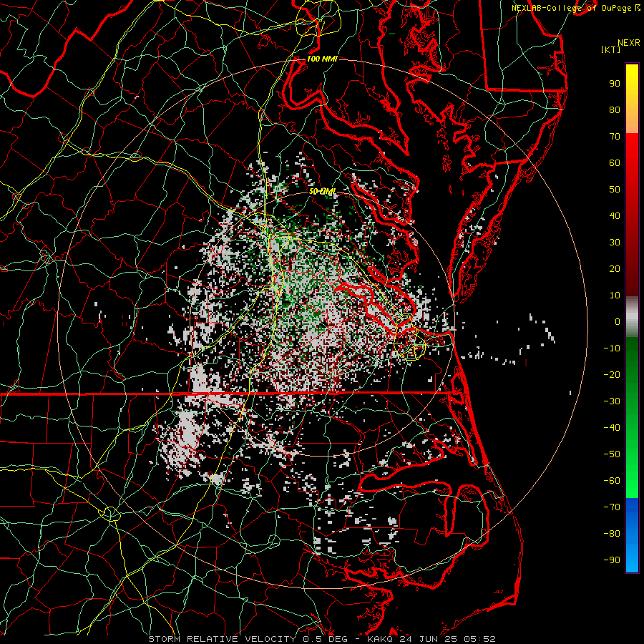This screenshot has height=644, width=644.
Task: Click the "0.5 DEG" elevation text
Action: pos(326,639)
